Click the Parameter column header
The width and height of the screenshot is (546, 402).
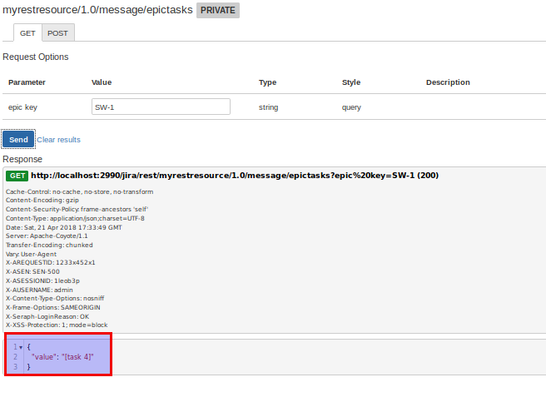(27, 83)
